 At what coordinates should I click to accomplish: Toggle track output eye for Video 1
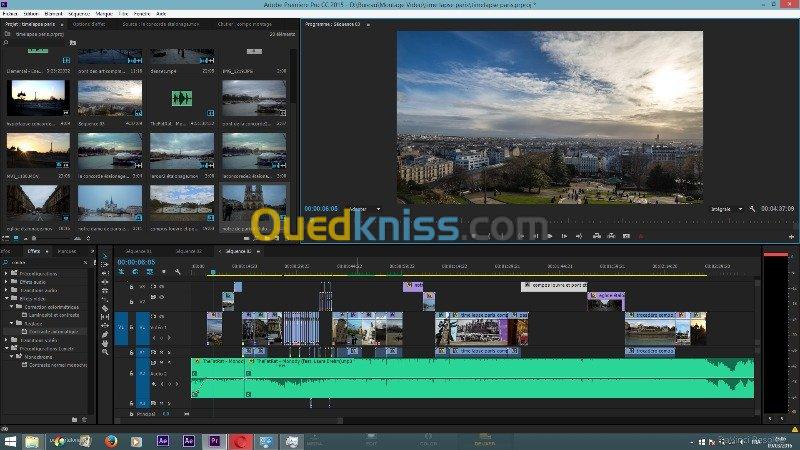click(x=162, y=316)
